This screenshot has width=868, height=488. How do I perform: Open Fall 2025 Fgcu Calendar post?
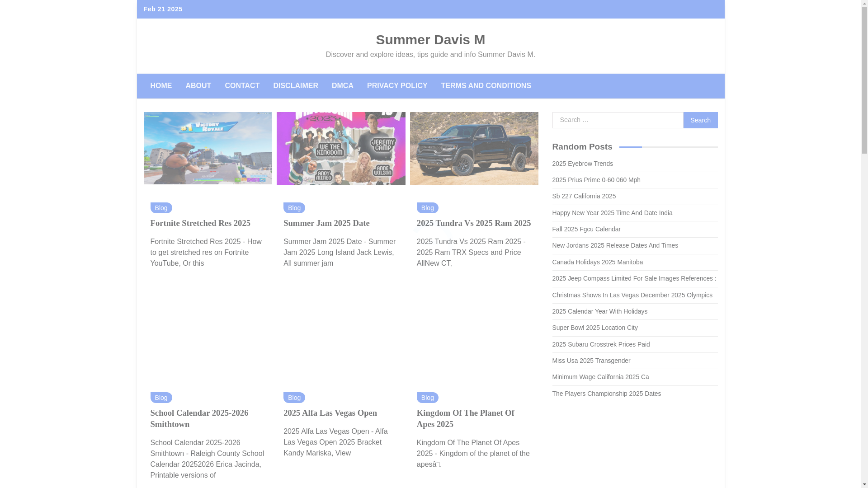click(586, 229)
